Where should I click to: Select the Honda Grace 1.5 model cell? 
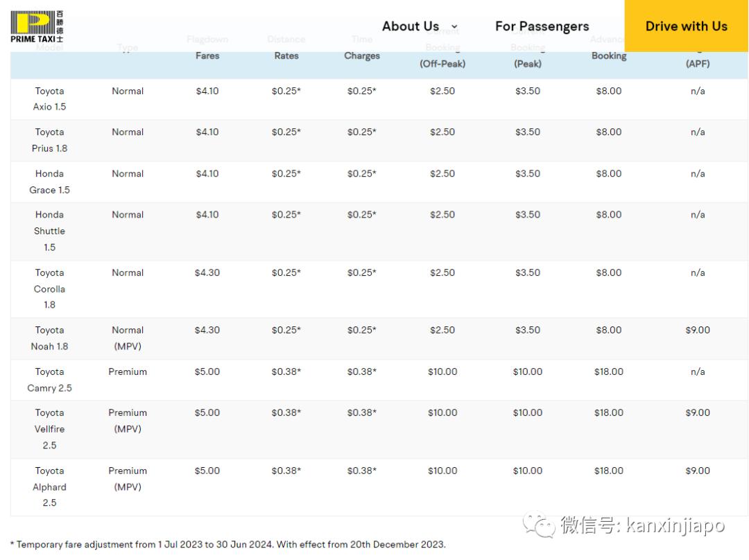pyautogui.click(x=49, y=182)
